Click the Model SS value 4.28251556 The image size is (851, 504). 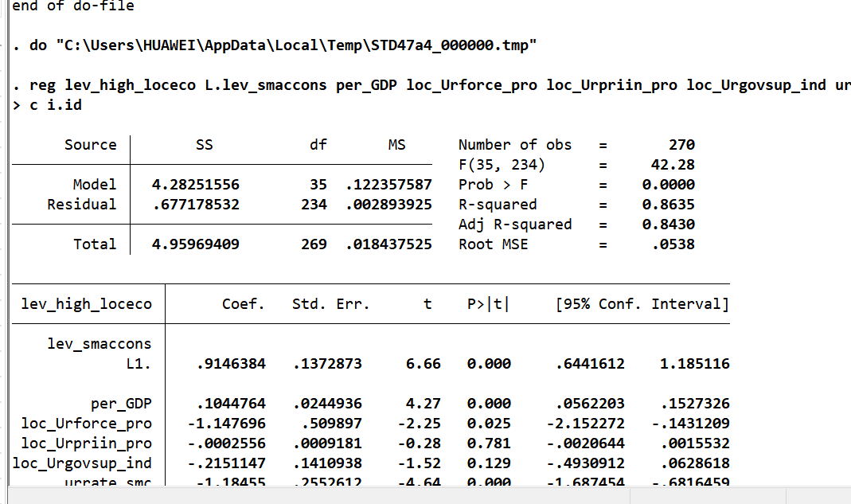(195, 185)
